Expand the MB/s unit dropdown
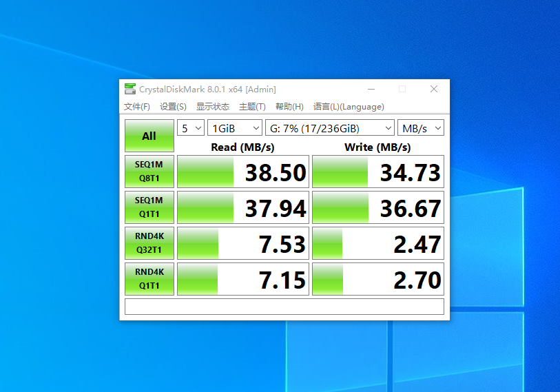The width and height of the screenshot is (560, 392). tap(421, 128)
